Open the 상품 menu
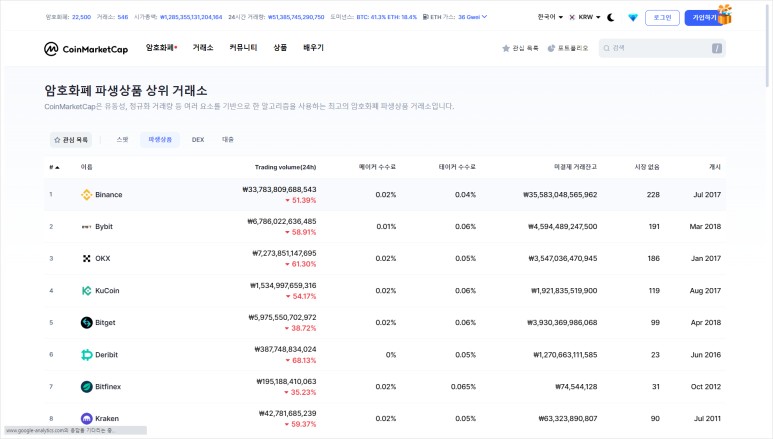 pyautogui.click(x=280, y=47)
